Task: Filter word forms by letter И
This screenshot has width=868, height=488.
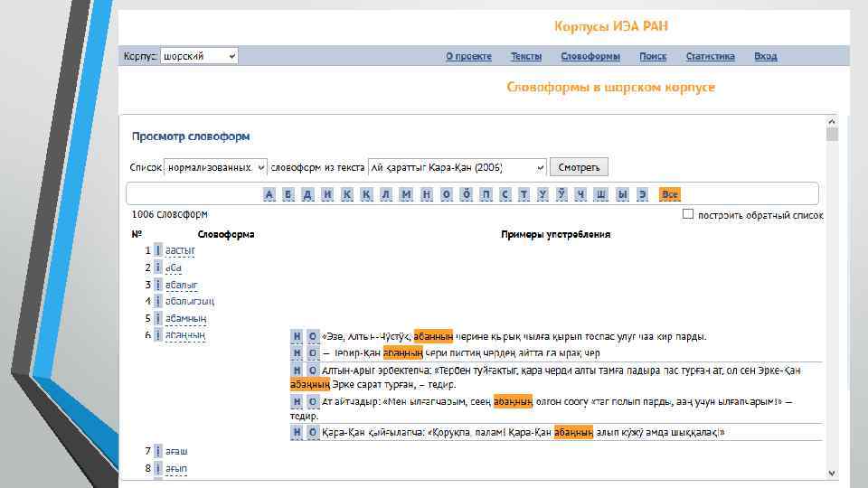Action: click(327, 194)
